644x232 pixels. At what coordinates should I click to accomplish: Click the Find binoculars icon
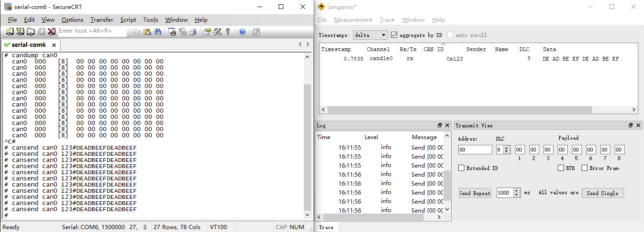pyautogui.click(x=158, y=32)
